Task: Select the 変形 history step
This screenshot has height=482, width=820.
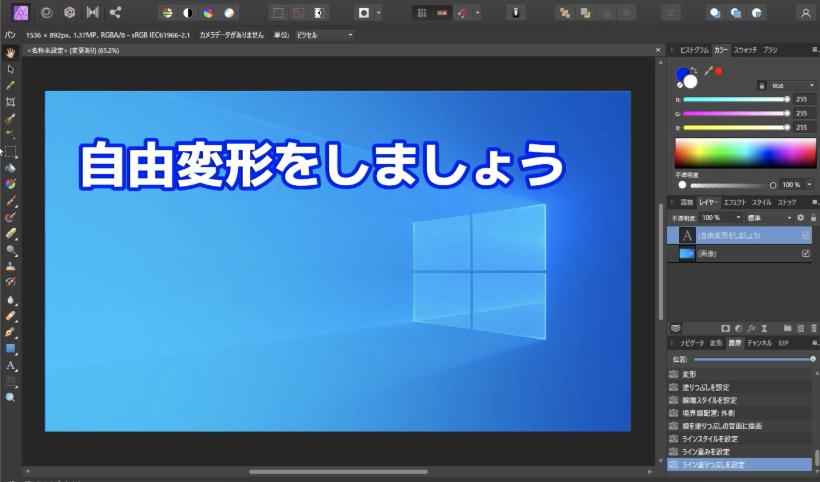Action: (739, 374)
